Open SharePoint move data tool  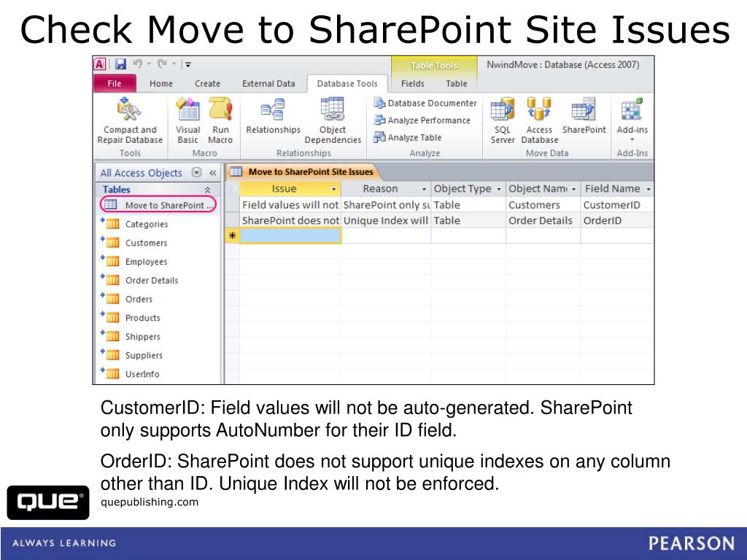584,122
